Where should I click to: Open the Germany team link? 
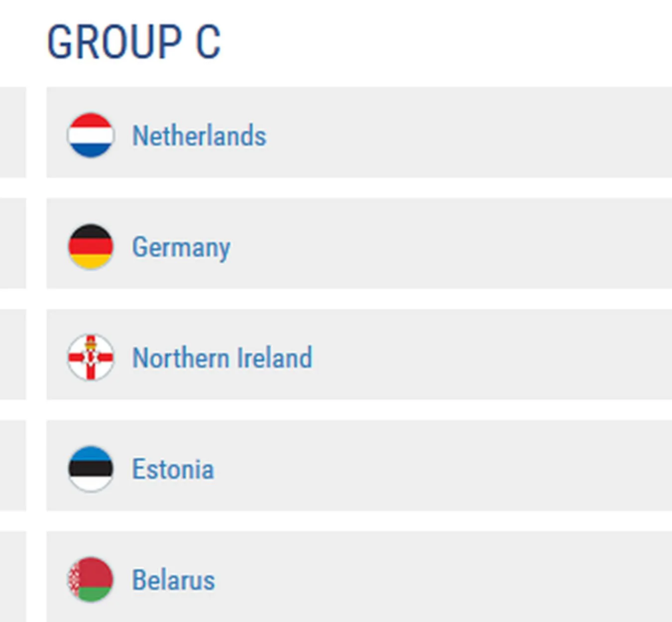[181, 247]
